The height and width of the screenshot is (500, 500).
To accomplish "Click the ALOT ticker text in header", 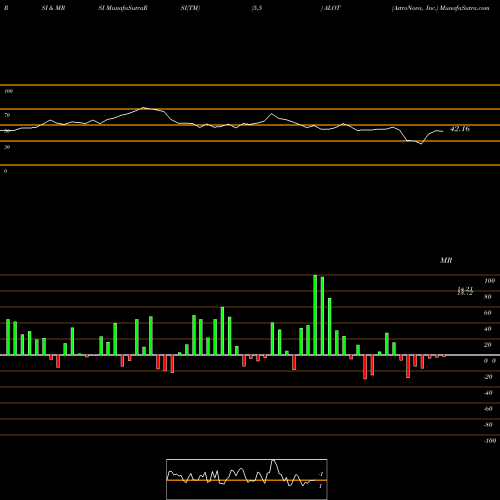I will [332, 8].
